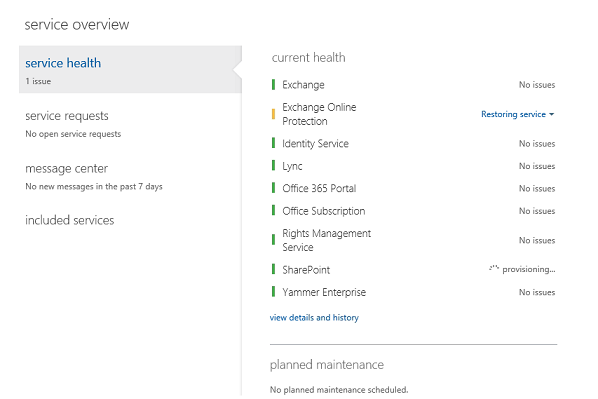Open view details and history link
This screenshot has height=399, width=598.
(314, 317)
